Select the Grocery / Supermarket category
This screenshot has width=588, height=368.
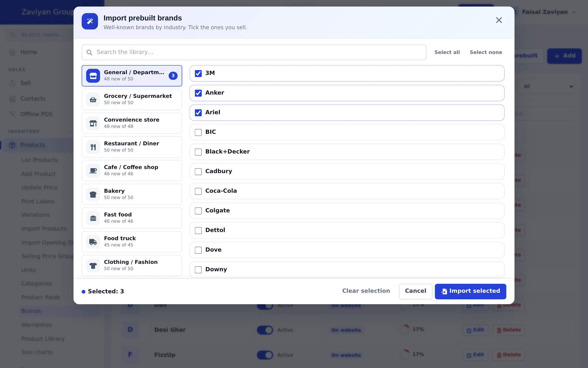(132, 99)
